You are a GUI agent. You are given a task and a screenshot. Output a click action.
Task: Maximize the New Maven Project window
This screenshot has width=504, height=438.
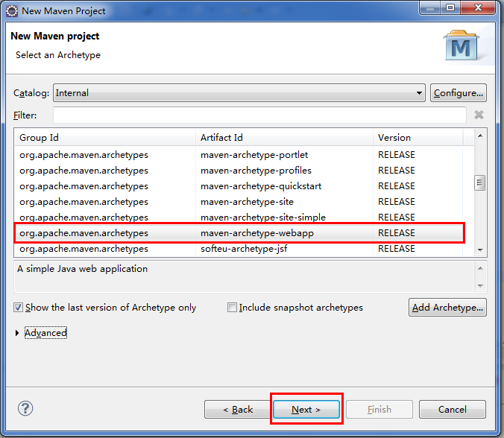coord(450,7)
